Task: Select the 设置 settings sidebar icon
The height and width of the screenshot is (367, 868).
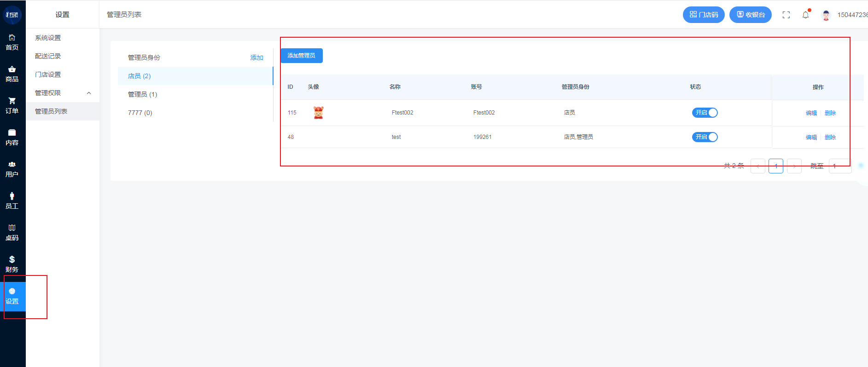Action: point(12,296)
